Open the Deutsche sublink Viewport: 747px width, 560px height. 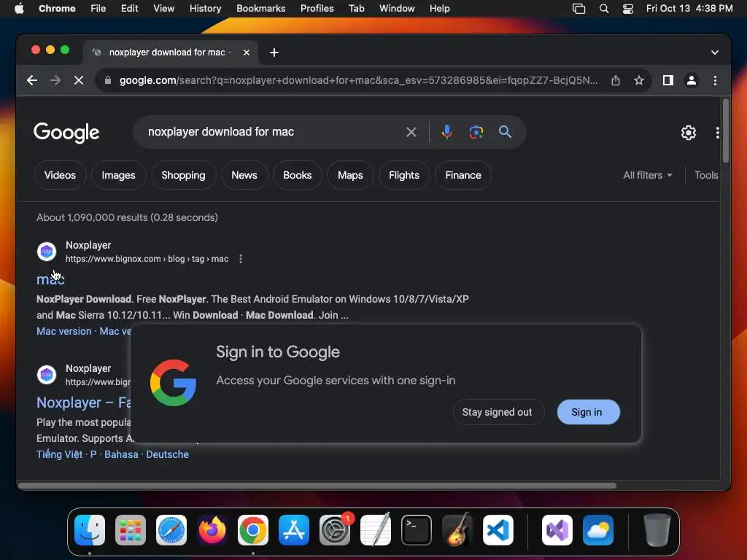tap(167, 454)
